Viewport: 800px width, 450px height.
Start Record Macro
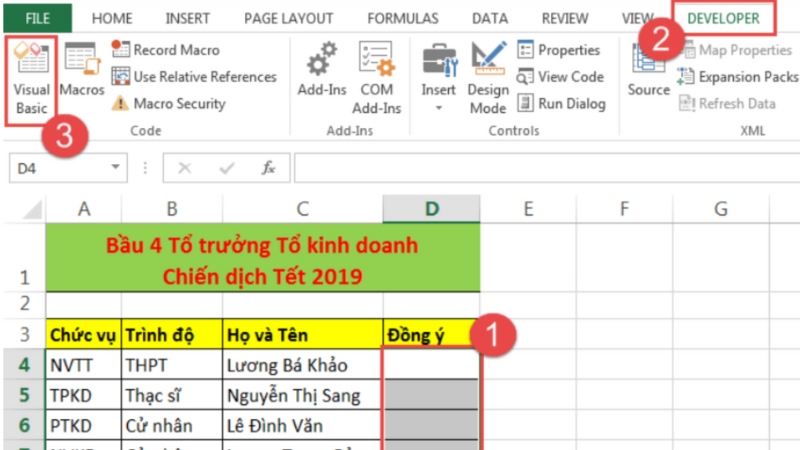click(166, 50)
